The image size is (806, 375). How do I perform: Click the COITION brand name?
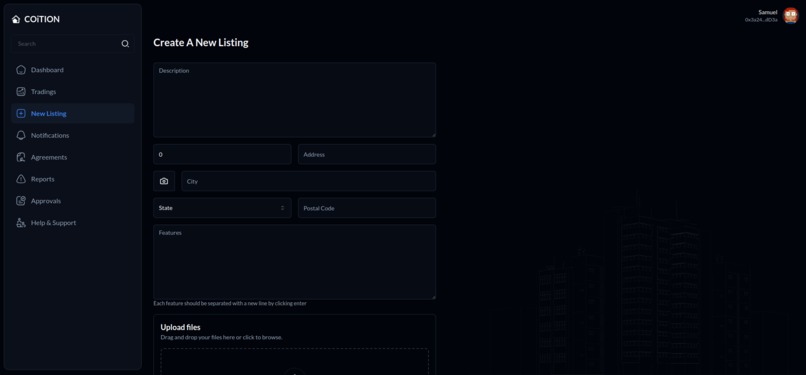(42, 19)
